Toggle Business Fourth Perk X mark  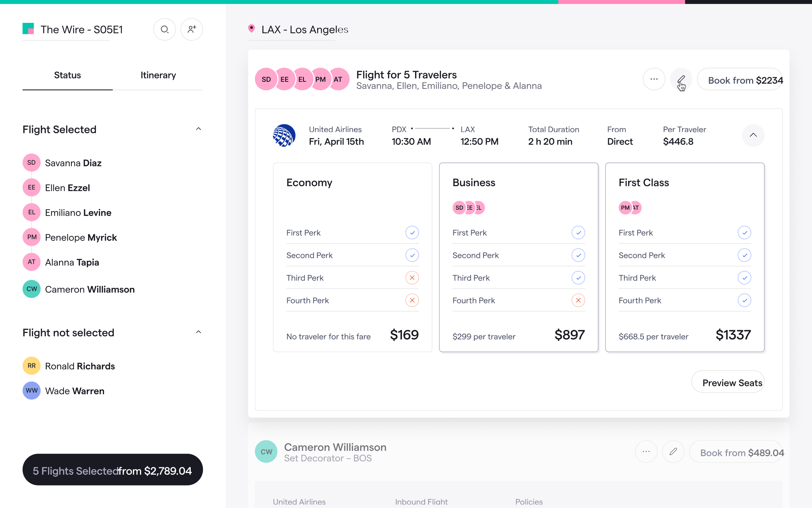pos(578,300)
